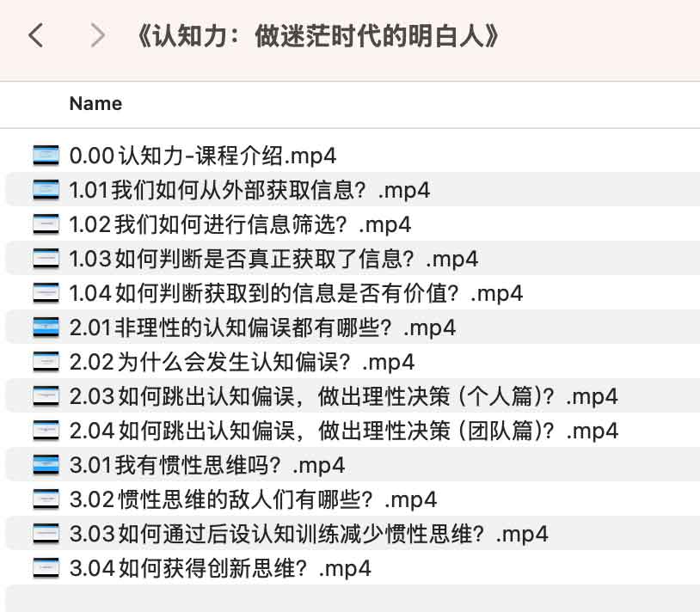Click the back navigation arrow
The image size is (700, 612).
tap(34, 34)
